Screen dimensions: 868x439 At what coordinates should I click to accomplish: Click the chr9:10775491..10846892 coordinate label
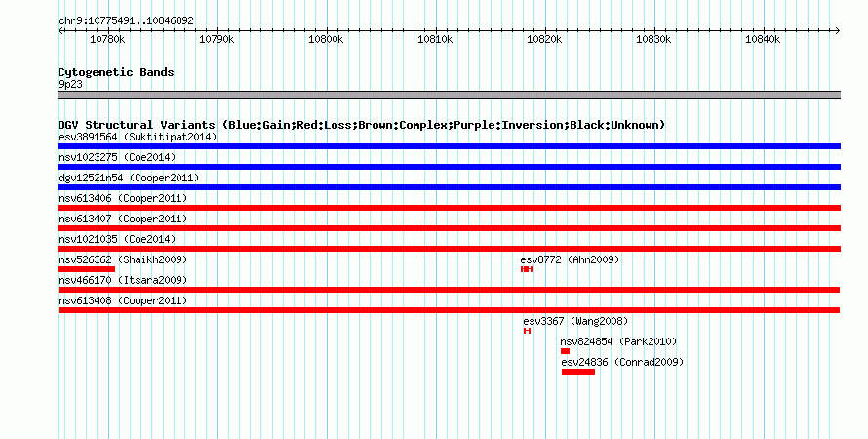click(126, 21)
